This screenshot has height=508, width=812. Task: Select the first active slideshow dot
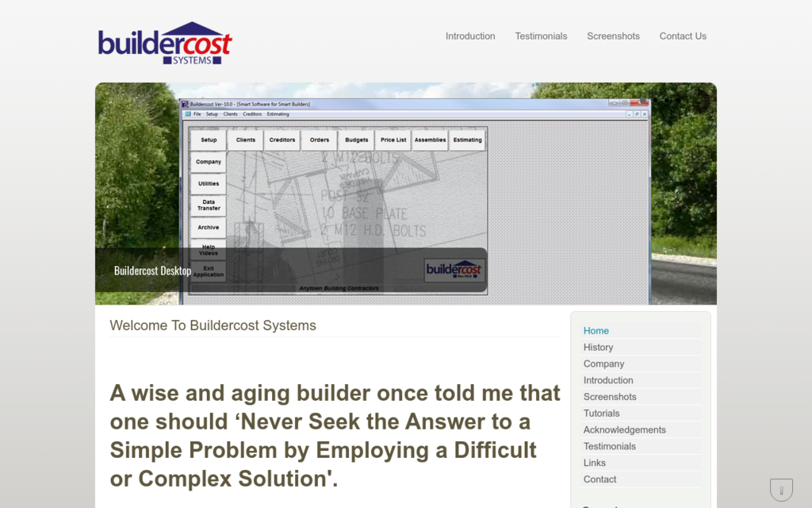point(642,100)
